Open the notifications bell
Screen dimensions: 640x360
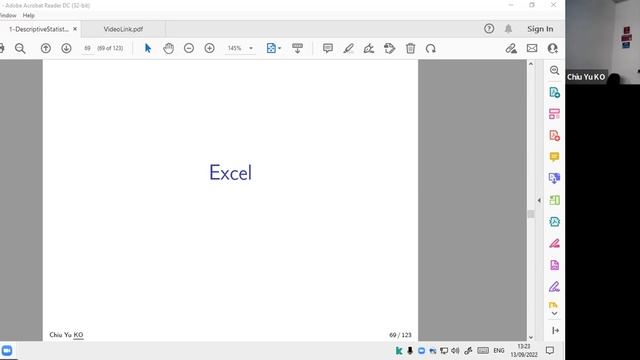pos(508,29)
